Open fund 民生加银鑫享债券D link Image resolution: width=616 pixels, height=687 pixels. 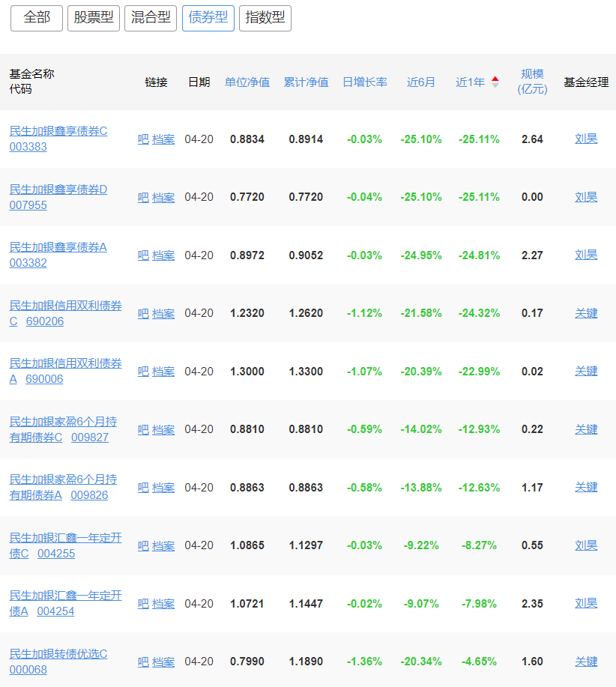pyautogui.click(x=58, y=190)
